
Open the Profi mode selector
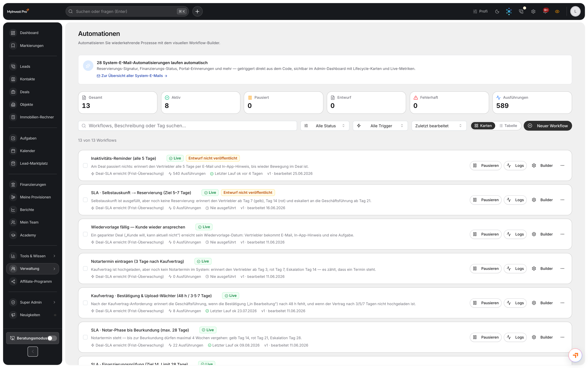(480, 11)
